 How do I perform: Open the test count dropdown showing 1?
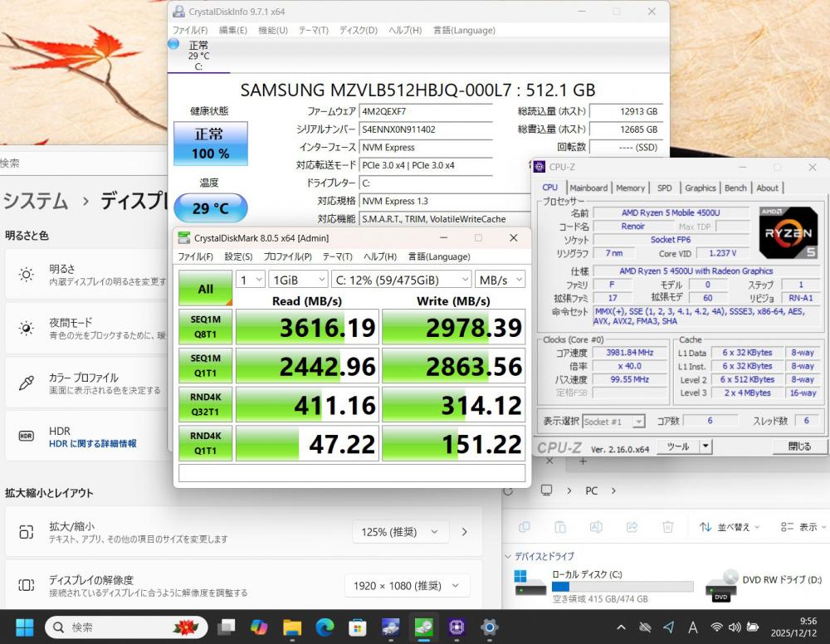coord(251,280)
